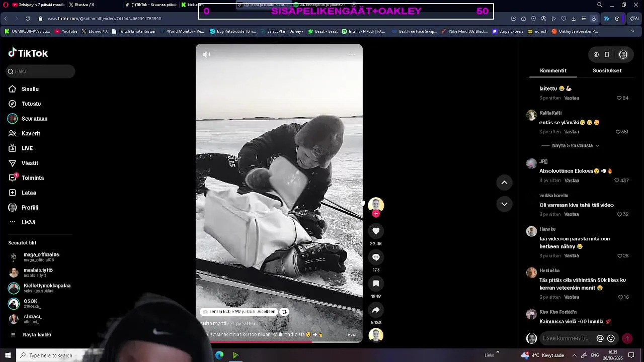Click the repost icon on video
This screenshot has height=362, width=644.
tap(284, 312)
